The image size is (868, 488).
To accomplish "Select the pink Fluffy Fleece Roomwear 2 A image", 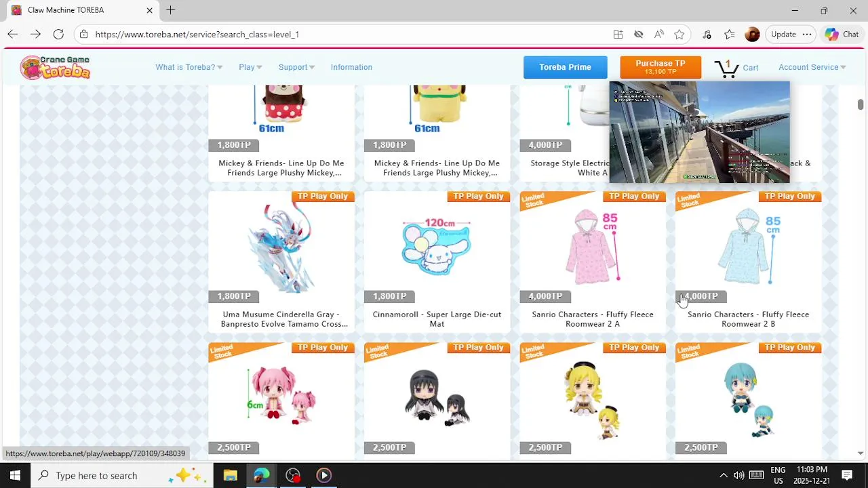I will pyautogui.click(x=593, y=247).
